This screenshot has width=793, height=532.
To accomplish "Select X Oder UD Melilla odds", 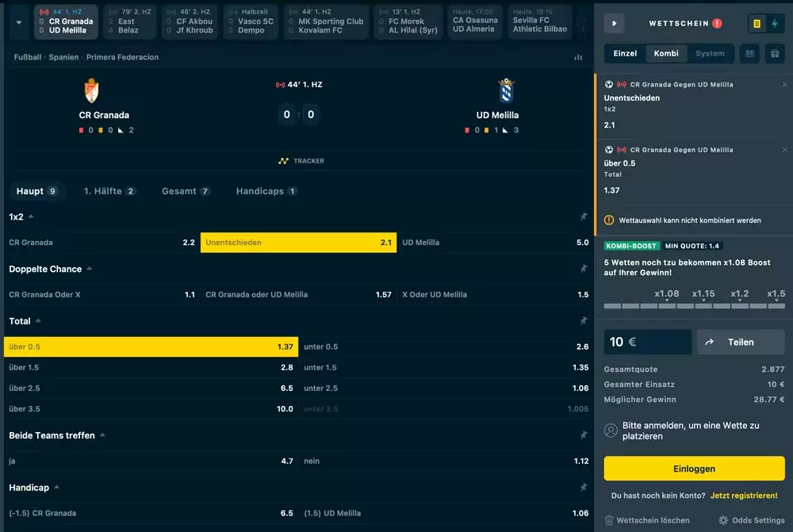I will [x=495, y=294].
